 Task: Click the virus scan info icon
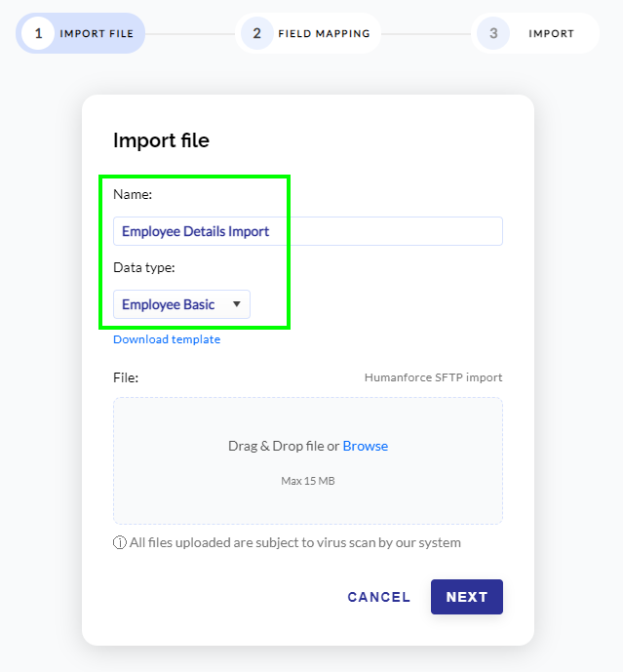pos(120,543)
